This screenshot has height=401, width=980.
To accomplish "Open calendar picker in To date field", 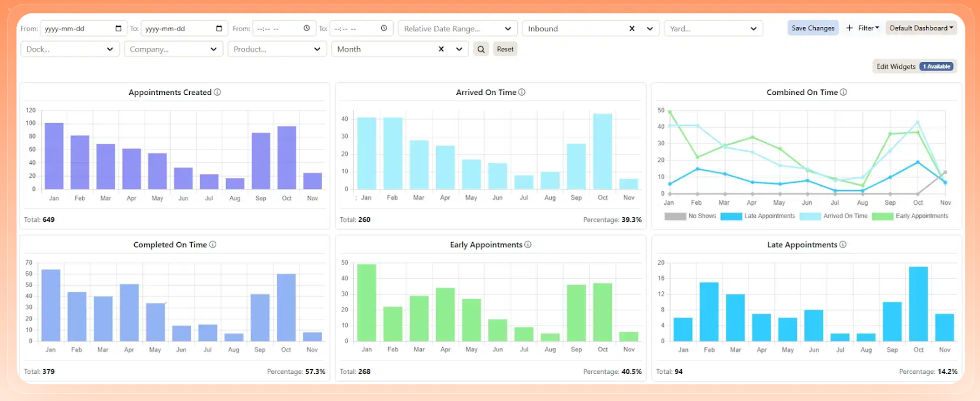I will click(219, 28).
